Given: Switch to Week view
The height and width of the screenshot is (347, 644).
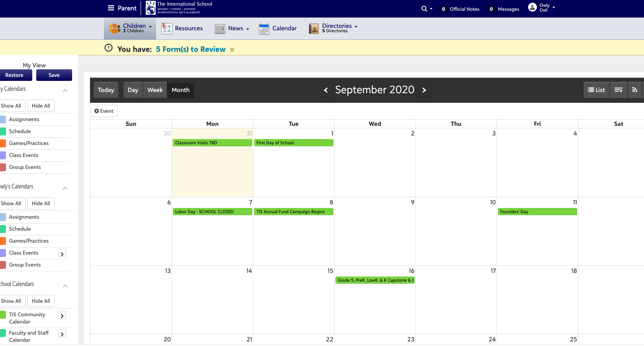Looking at the screenshot, I should pos(155,90).
